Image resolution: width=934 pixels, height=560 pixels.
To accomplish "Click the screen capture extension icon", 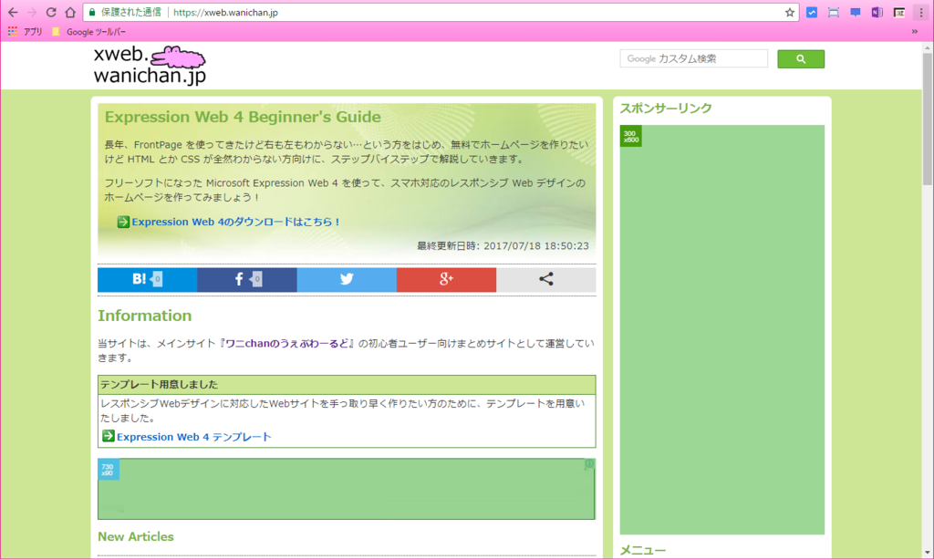I will (x=834, y=12).
